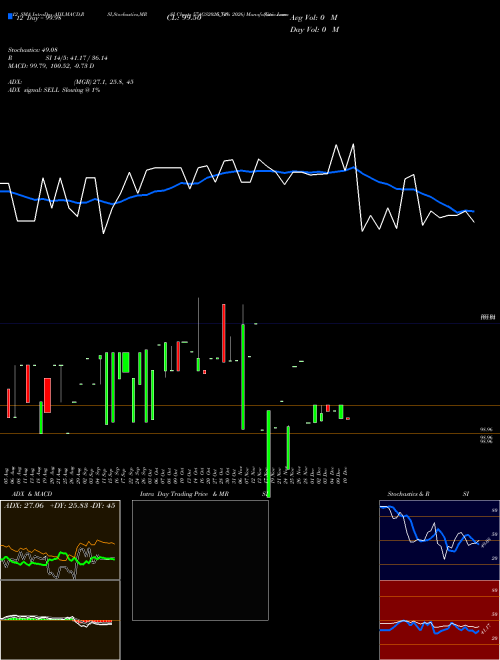The width and height of the screenshot is (500, 660).
Task: Click the final small red candle at the right end of the chart
Action: [x=348, y=418]
